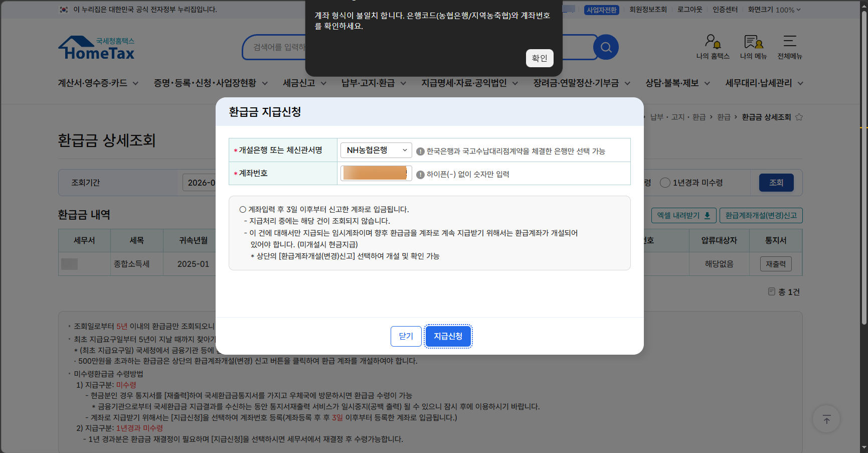Image resolution: width=868 pixels, height=453 pixels.
Task: Click the info icon beside 하이픈(-) 없이 숫자만 입력
Action: pyautogui.click(x=420, y=175)
